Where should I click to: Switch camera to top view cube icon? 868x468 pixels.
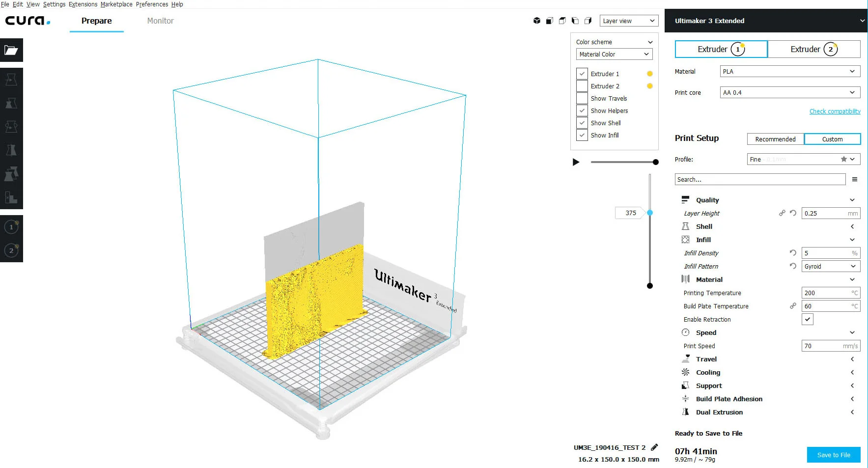pos(562,21)
